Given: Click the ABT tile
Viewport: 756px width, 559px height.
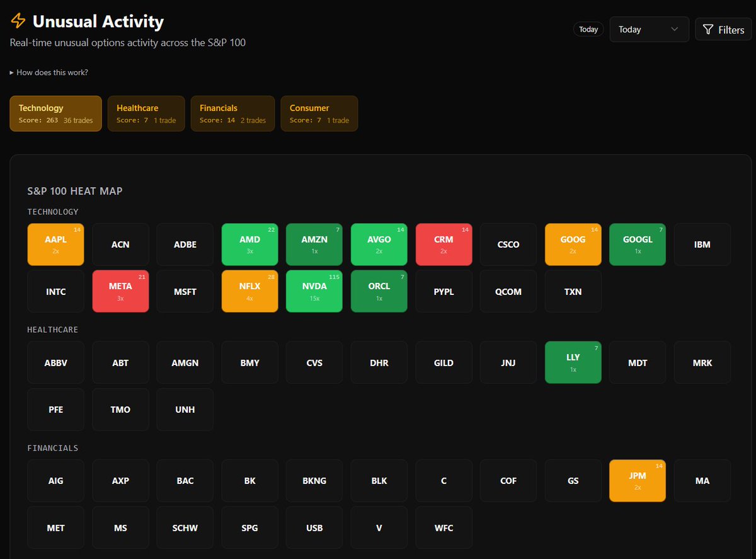Looking at the screenshot, I should (120, 362).
